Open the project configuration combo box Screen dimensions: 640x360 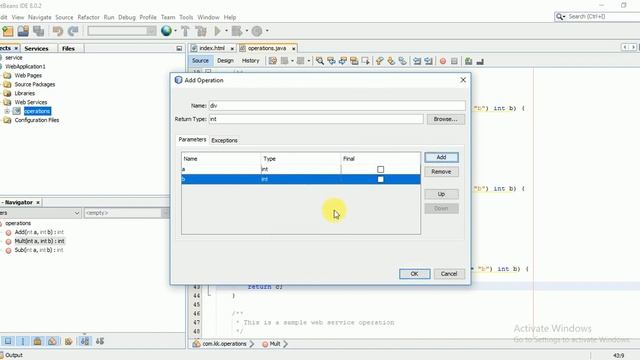pyautogui.click(x=122, y=31)
